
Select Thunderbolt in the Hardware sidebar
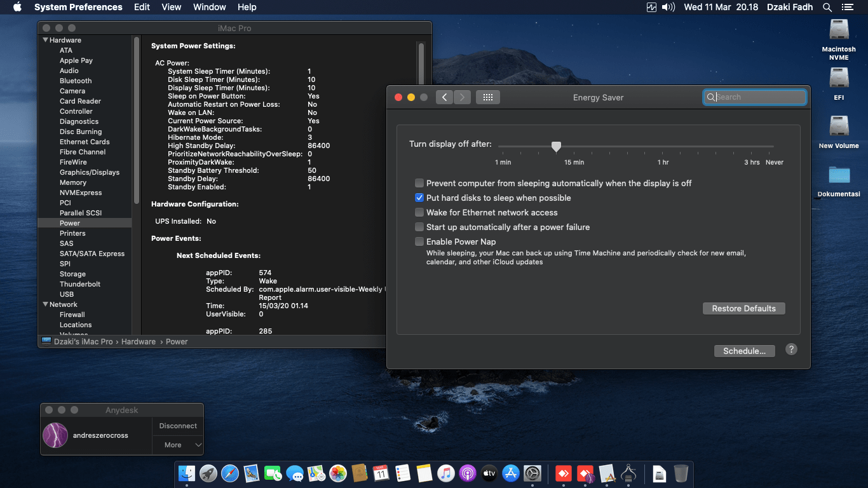point(79,283)
